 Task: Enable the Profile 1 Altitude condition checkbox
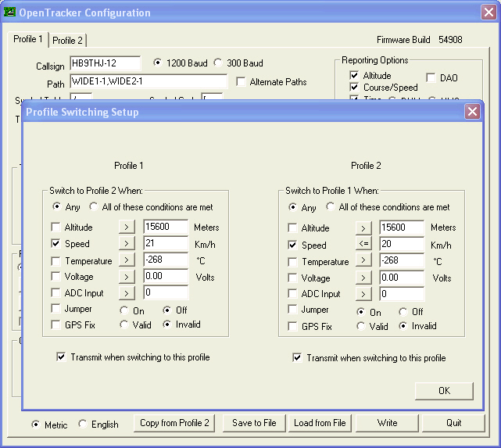pyautogui.click(x=55, y=228)
